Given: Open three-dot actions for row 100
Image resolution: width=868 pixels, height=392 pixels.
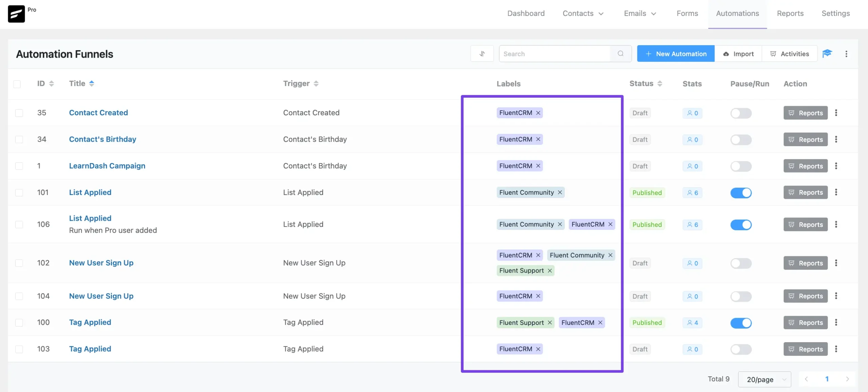Looking at the screenshot, I should point(836,322).
